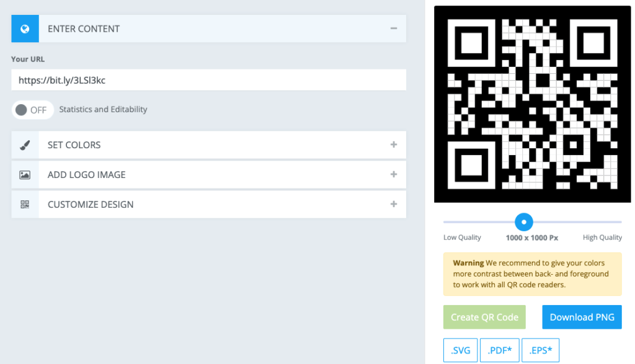Click the quality slider handle
Viewport: 635px width, 364px height.
tap(523, 222)
